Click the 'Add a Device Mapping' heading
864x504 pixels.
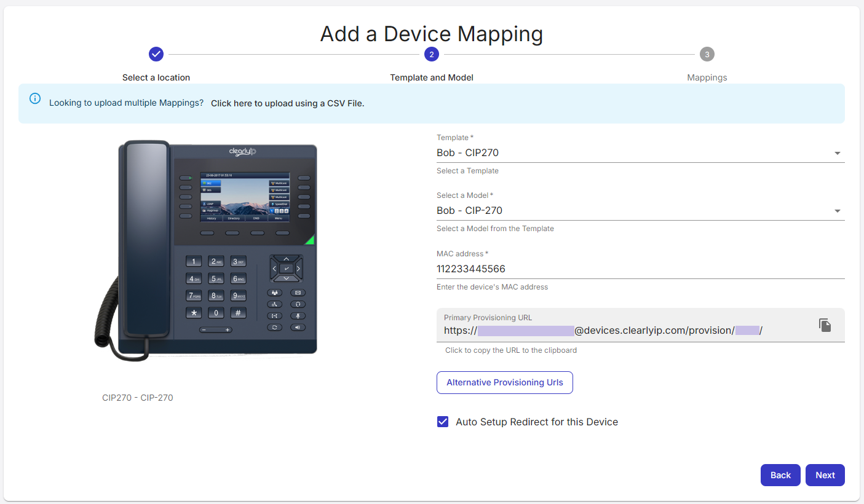432,34
